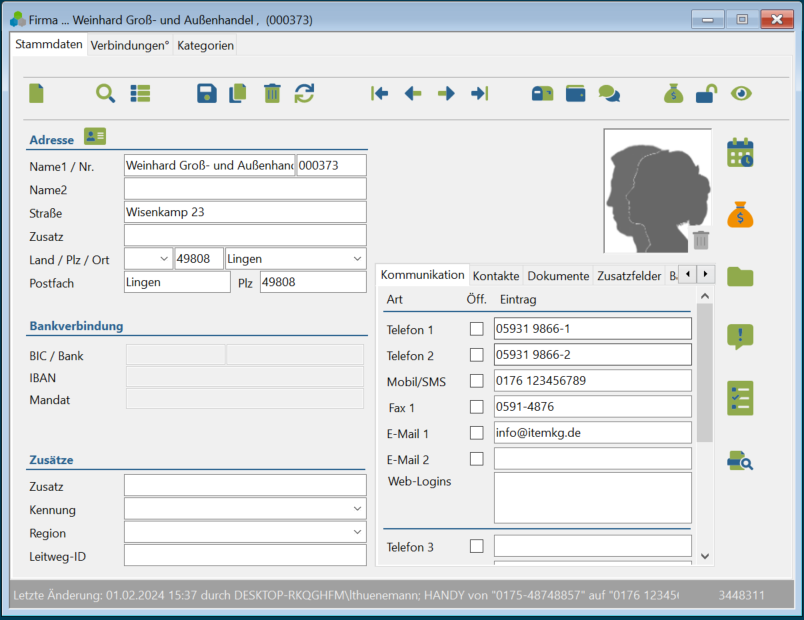This screenshot has width=804, height=620.
Task: Go to the previous record
Action: (413, 93)
